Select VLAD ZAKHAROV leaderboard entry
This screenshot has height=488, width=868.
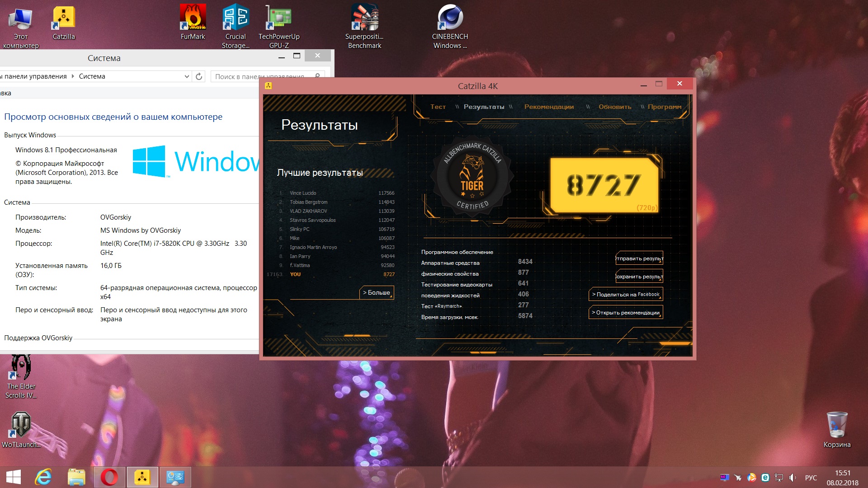point(337,211)
